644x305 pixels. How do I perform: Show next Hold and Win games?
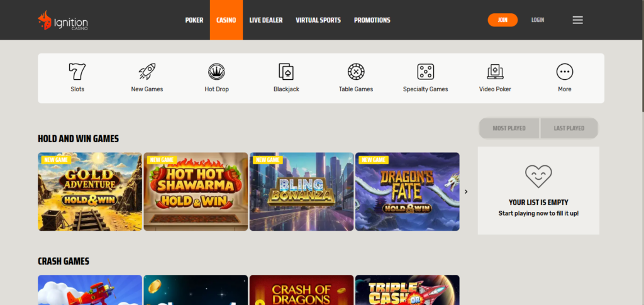[x=466, y=192]
